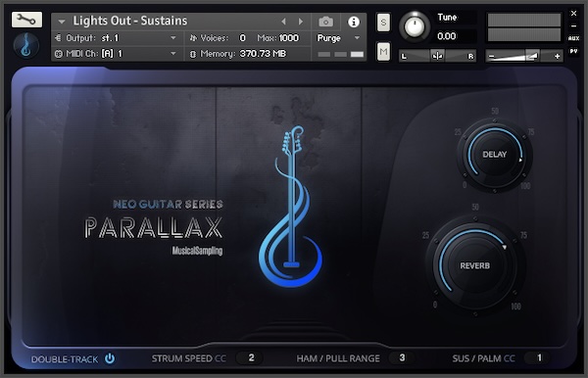The height and width of the screenshot is (378, 588).
Task: Toggle Double-Track power button
Action: pyautogui.click(x=110, y=358)
